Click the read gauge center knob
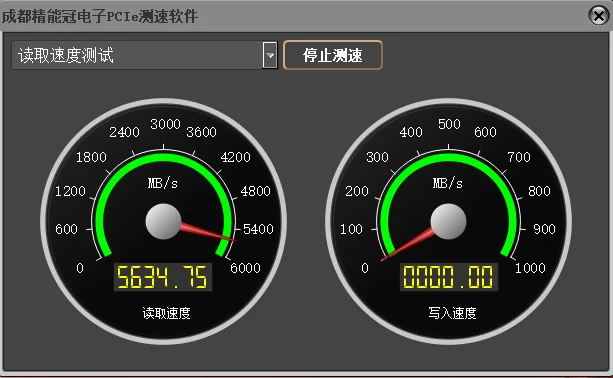The height and width of the screenshot is (378, 613). (x=163, y=221)
